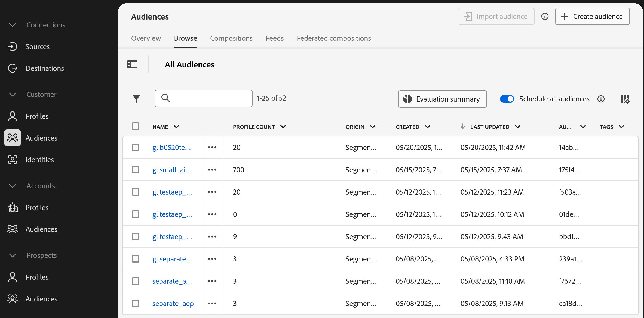Open the Profile Count column dropdown
Screen dimensions: 644x318
[283, 127]
